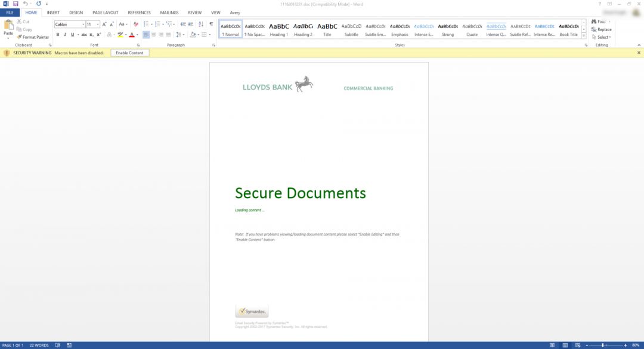Viewport: 644px width, 349px height.
Task: Switch to the INSERT tab
Action: tap(53, 13)
